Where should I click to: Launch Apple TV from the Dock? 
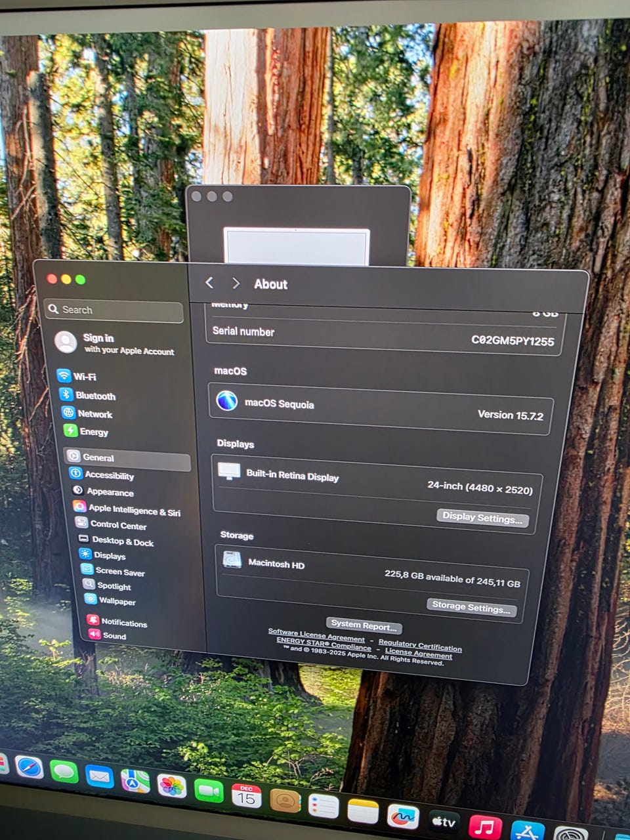point(444,822)
